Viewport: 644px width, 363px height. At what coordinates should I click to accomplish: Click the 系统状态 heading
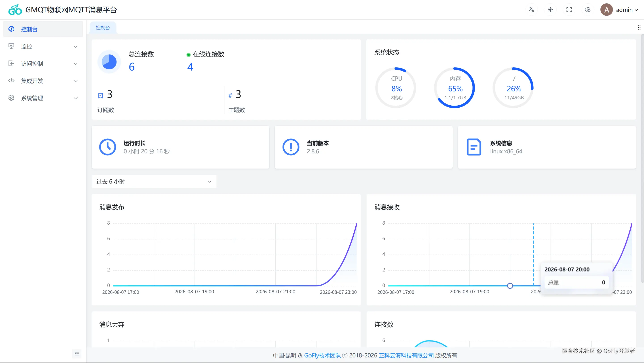pyautogui.click(x=386, y=52)
